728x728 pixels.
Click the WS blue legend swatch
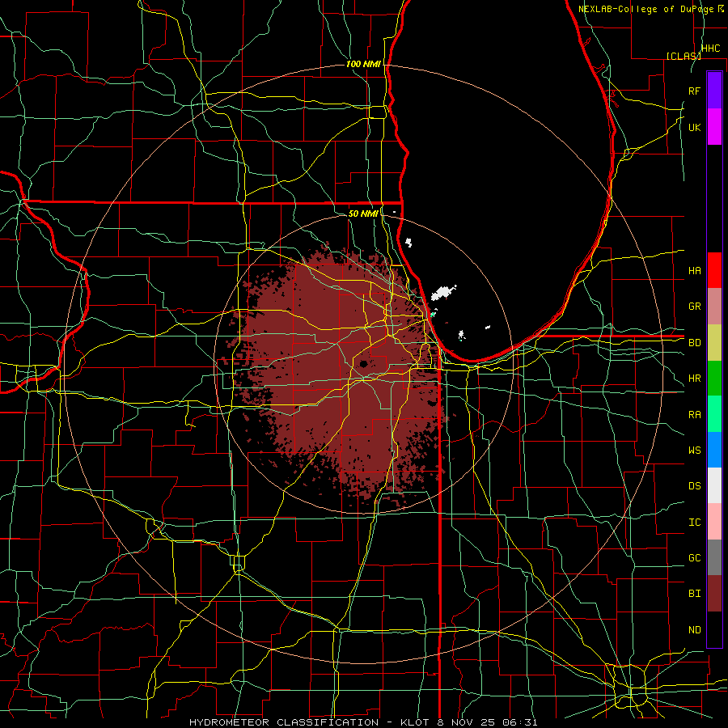click(714, 450)
